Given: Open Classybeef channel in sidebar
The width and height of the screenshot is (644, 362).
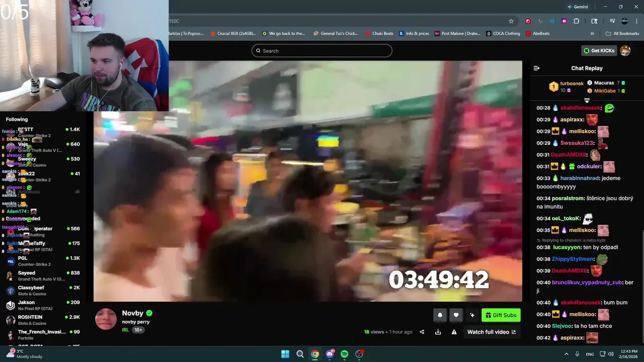Looking at the screenshot, I should pos(43,290).
